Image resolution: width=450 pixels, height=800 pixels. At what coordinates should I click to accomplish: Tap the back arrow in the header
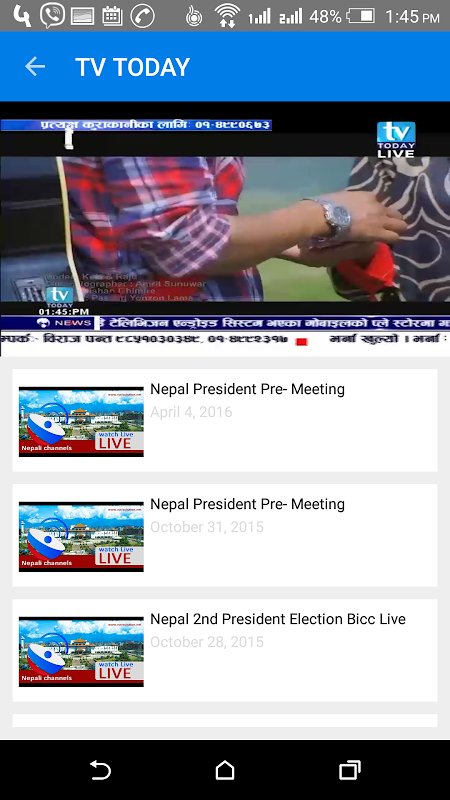click(35, 66)
